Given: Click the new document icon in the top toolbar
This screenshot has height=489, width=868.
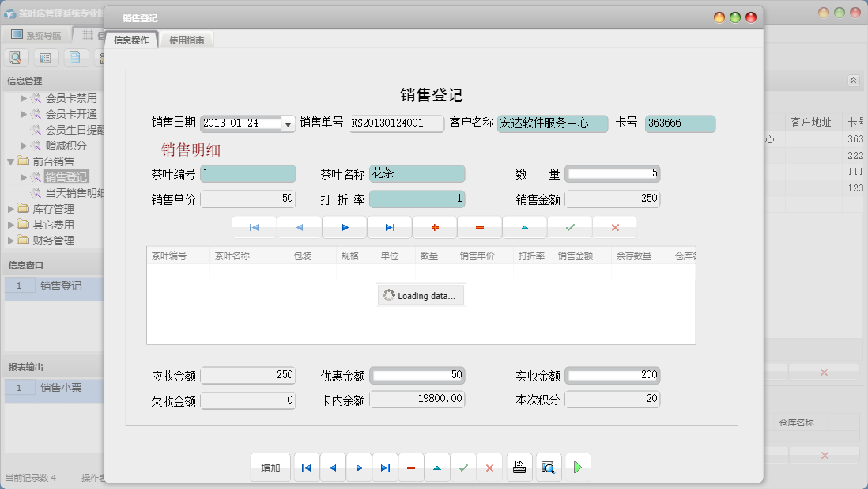Looking at the screenshot, I should pyautogui.click(x=74, y=57).
